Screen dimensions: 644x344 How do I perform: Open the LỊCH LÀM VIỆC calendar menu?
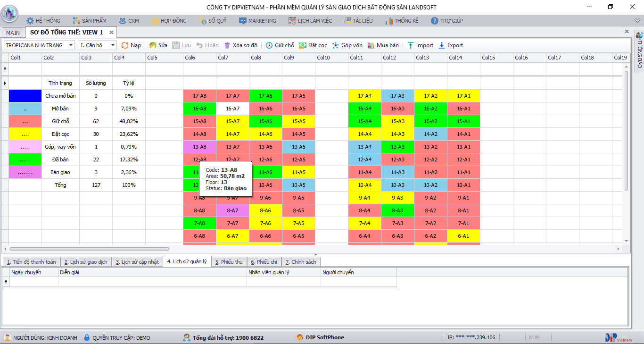(x=311, y=21)
